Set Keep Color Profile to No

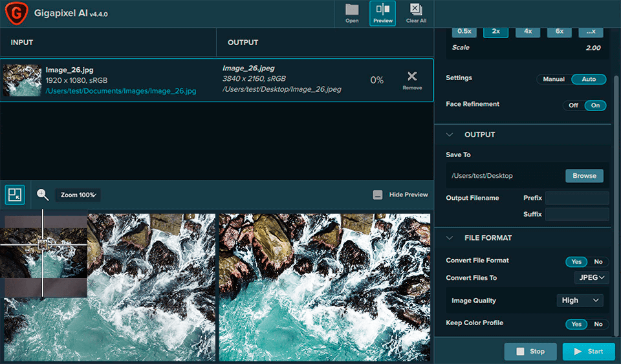coord(598,325)
